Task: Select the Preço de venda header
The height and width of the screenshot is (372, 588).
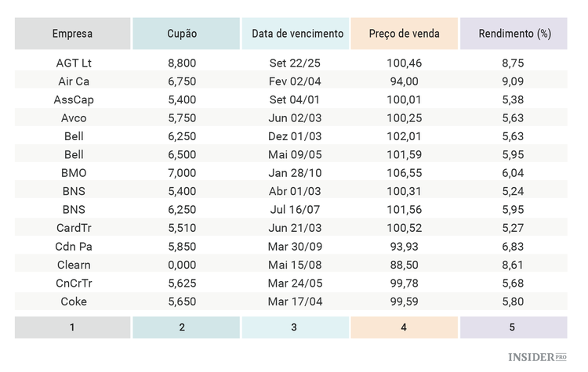Action: pyautogui.click(x=404, y=34)
